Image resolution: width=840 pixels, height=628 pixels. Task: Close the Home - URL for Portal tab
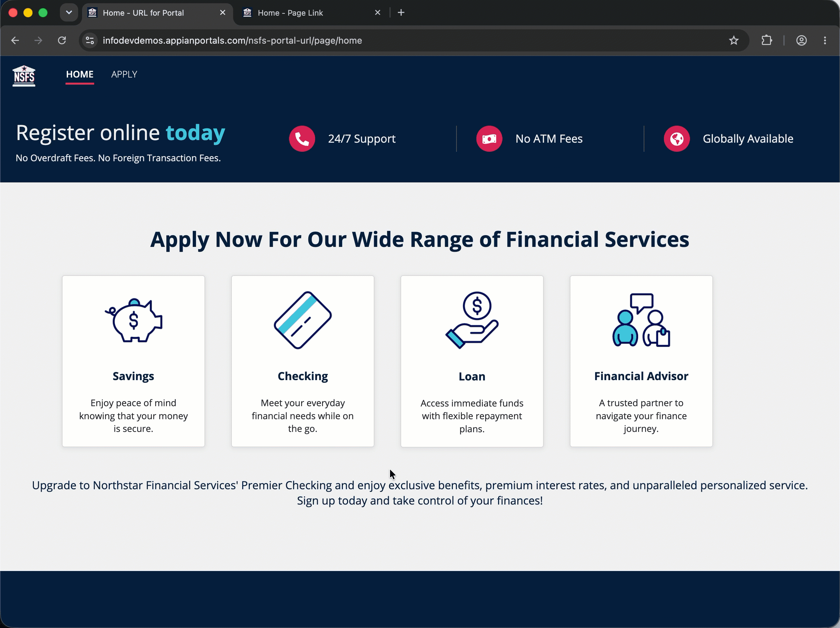pos(222,12)
